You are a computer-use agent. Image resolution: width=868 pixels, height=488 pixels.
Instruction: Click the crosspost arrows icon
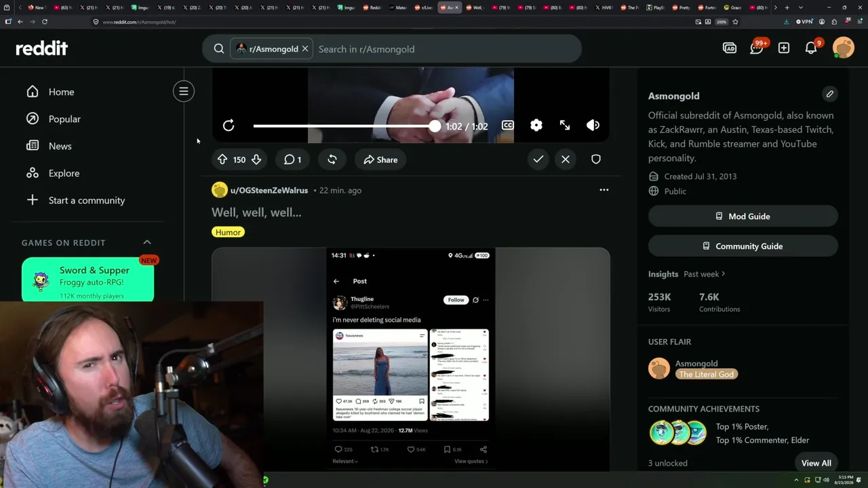(332, 159)
